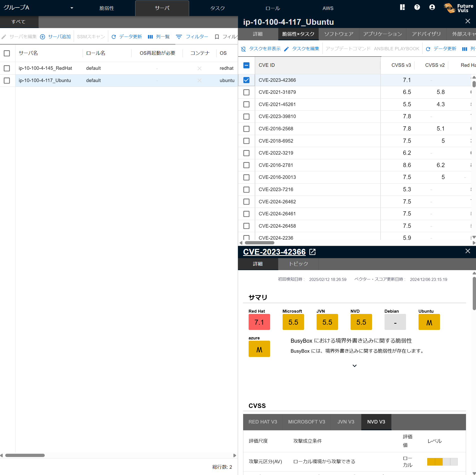Select the RED HAT V3 CVSS tab
Viewport: 476px width, 475px height.
(x=263, y=422)
